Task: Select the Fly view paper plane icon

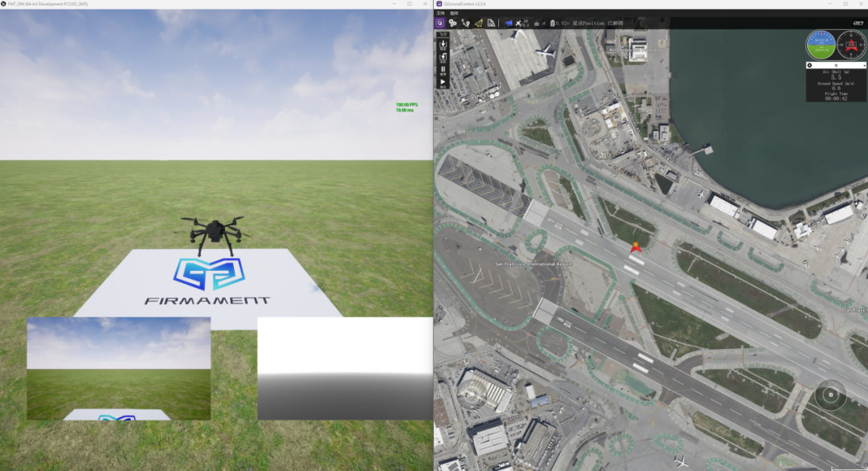Action: coord(478,23)
